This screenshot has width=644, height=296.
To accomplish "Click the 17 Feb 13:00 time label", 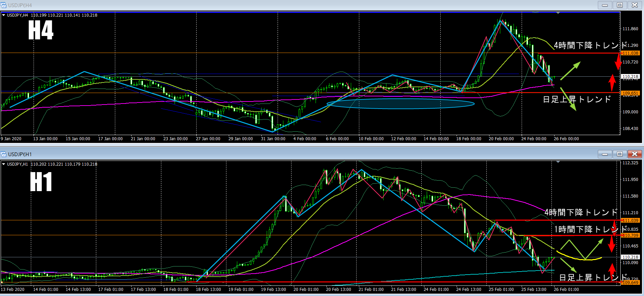I will click(x=143, y=290).
